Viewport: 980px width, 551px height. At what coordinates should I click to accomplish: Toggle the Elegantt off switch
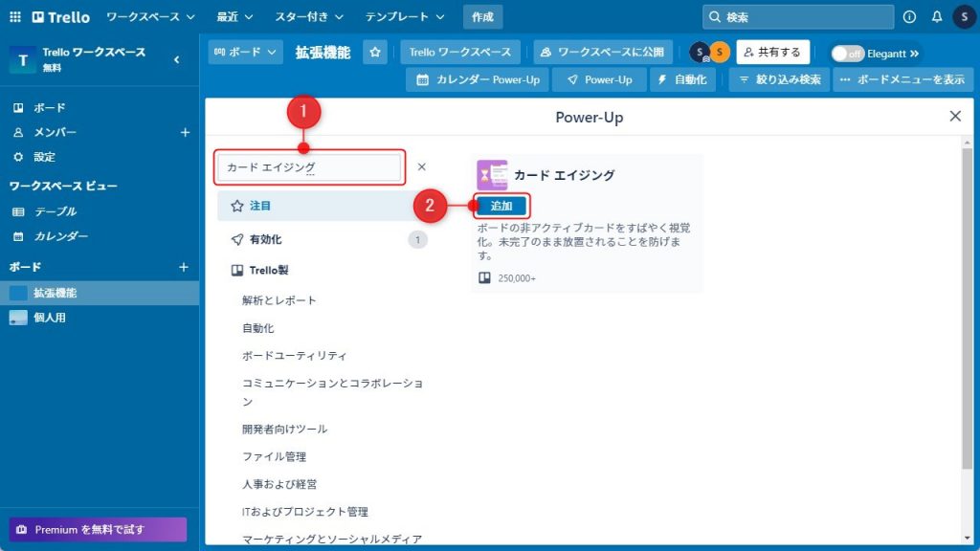pyautogui.click(x=848, y=54)
